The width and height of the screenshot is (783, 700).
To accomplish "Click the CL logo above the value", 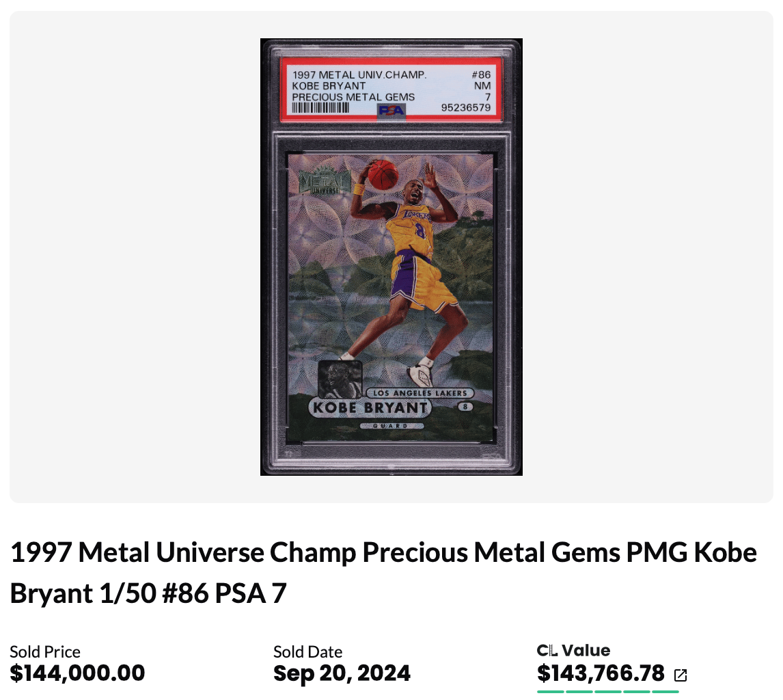I will (x=547, y=650).
